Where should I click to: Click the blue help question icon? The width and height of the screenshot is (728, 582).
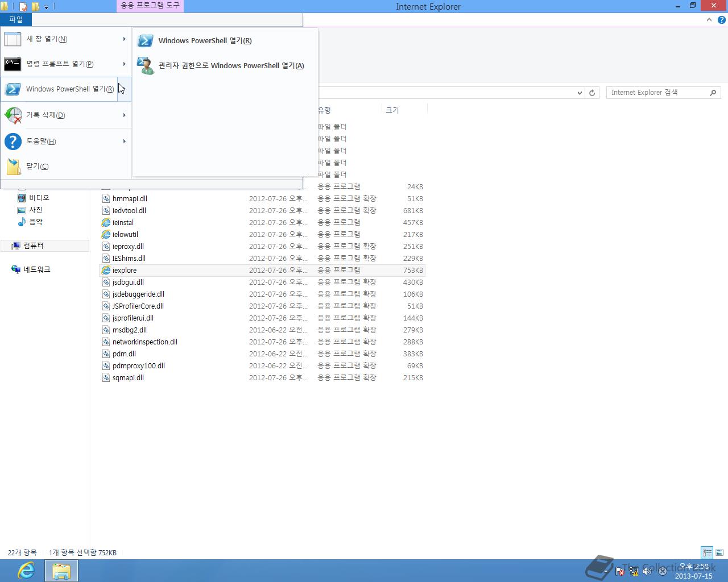click(x=13, y=142)
